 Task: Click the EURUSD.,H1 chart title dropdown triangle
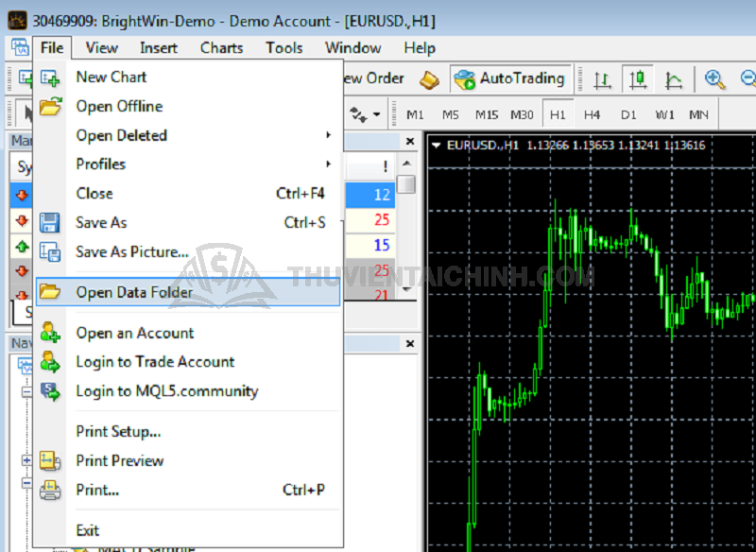coord(437,146)
